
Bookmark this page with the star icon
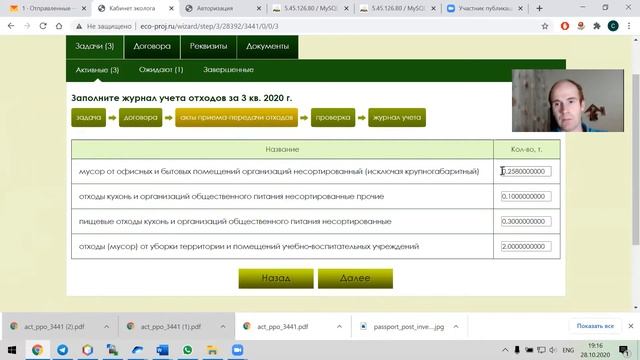pos(545,26)
